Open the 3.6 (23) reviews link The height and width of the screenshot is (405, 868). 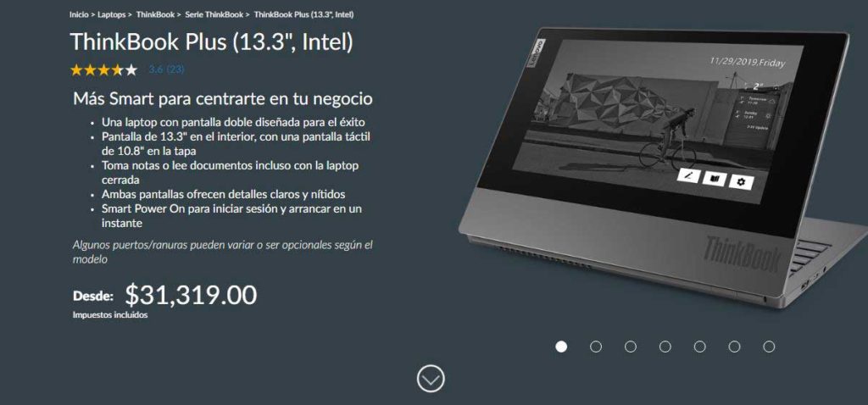coord(167,69)
